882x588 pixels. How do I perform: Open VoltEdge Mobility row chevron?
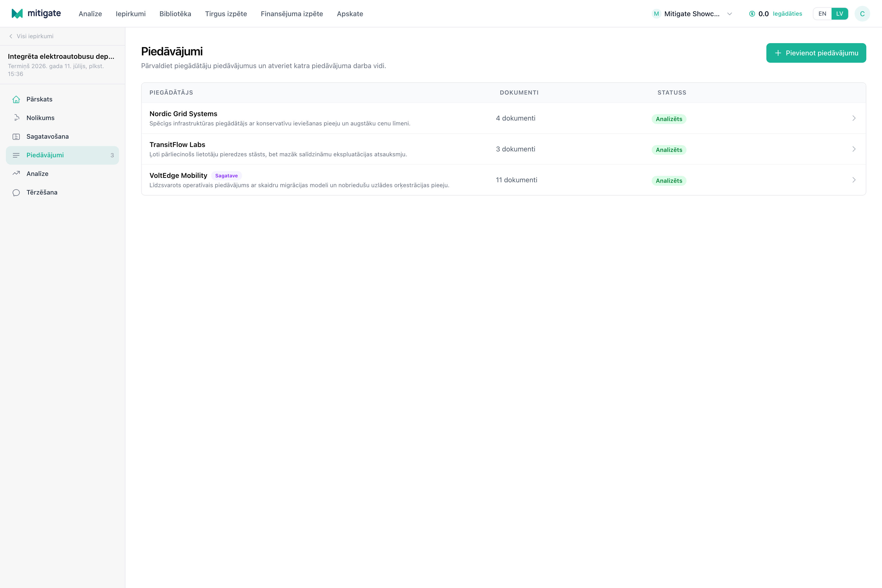tap(854, 180)
